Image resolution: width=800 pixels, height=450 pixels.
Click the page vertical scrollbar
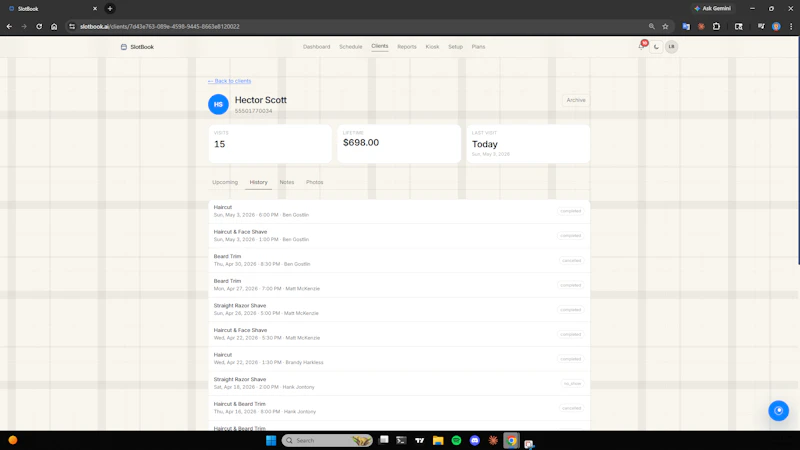click(797, 151)
